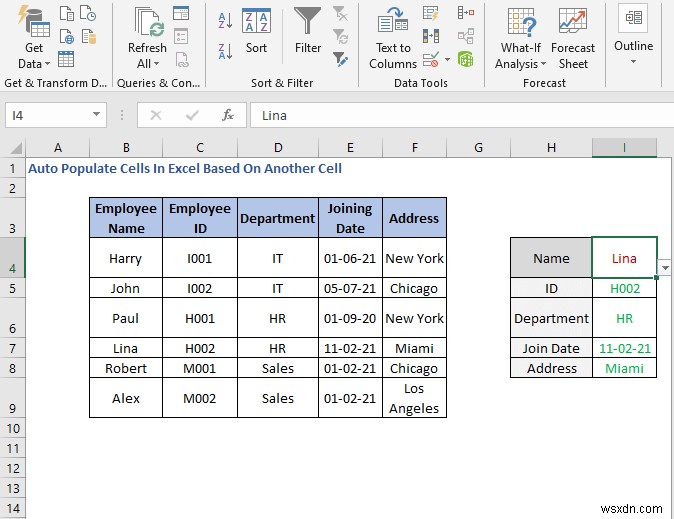Screen dimensions: 674x519
Task: Launch Text to Columns wizard
Action: tap(393, 38)
